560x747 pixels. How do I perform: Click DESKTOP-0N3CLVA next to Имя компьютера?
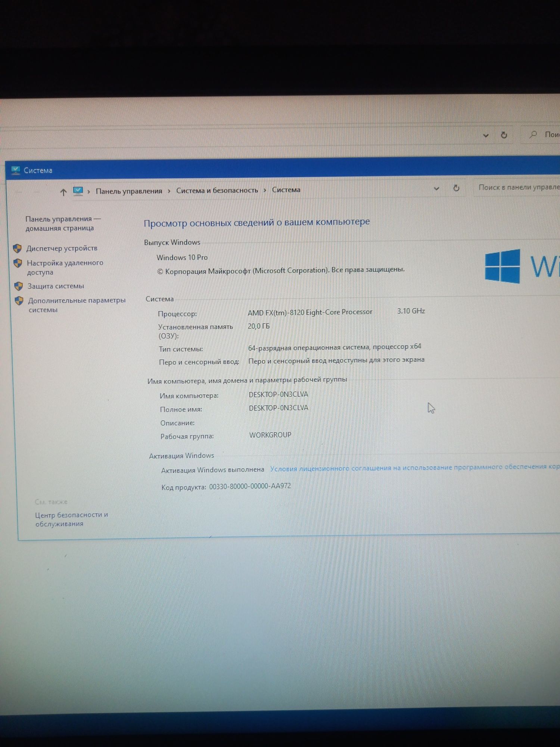coord(279,394)
